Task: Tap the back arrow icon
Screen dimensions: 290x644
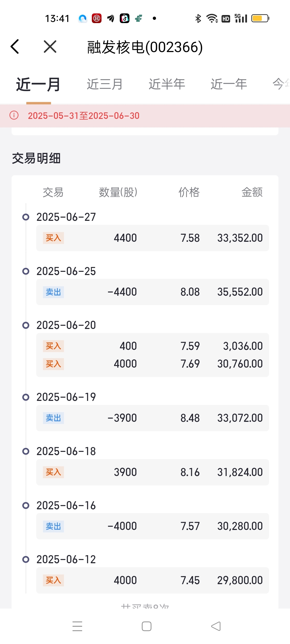Action: coord(15,47)
